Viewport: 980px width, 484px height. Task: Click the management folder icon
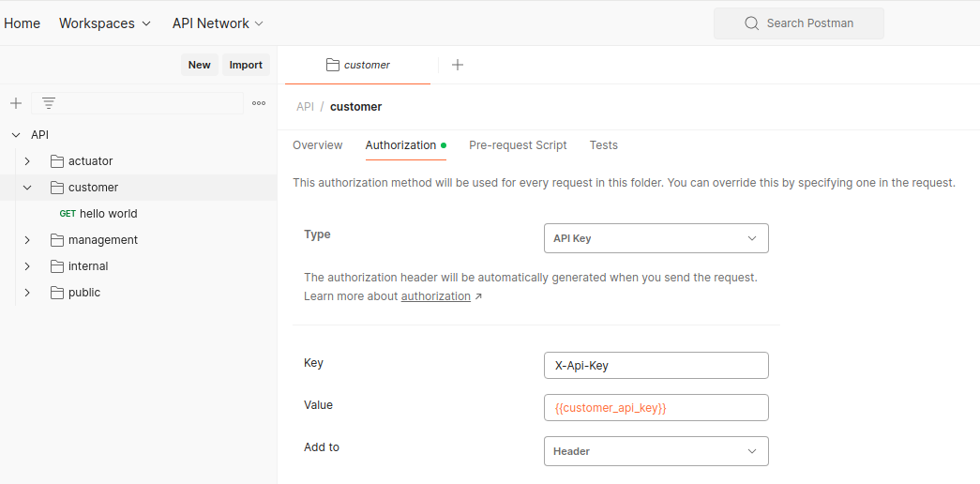point(57,240)
